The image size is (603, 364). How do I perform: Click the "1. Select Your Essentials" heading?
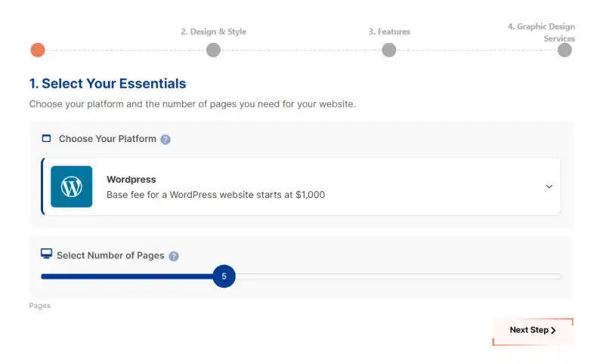(x=107, y=84)
